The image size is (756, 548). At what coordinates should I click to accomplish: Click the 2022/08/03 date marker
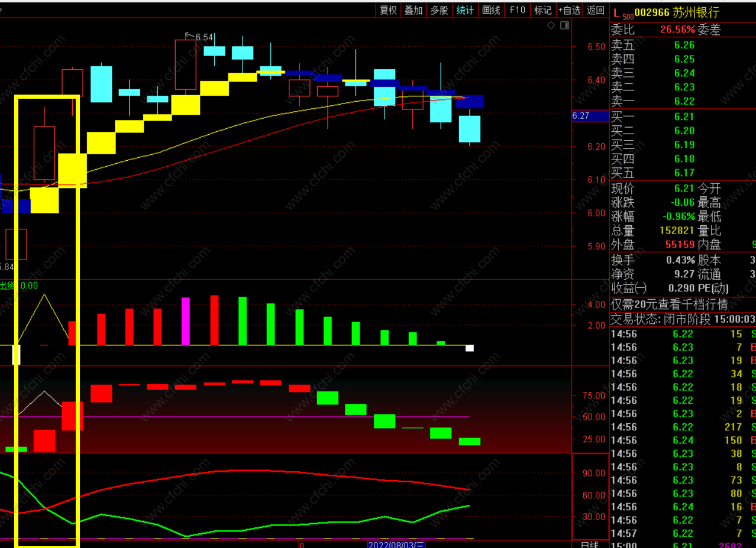click(x=396, y=543)
